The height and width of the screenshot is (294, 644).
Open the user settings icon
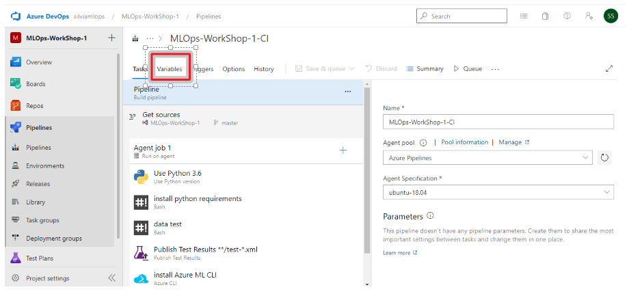tap(589, 16)
